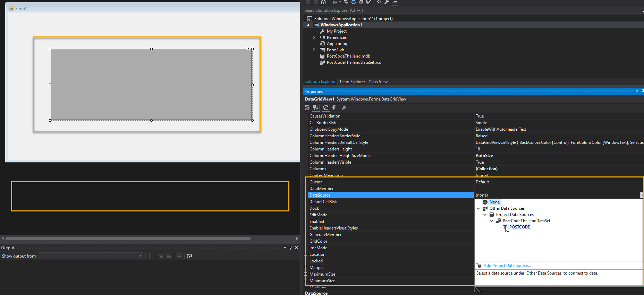Open Properties via Solution Explorer wrench icon
The height and width of the screenshot is (295, 644).
387,2
